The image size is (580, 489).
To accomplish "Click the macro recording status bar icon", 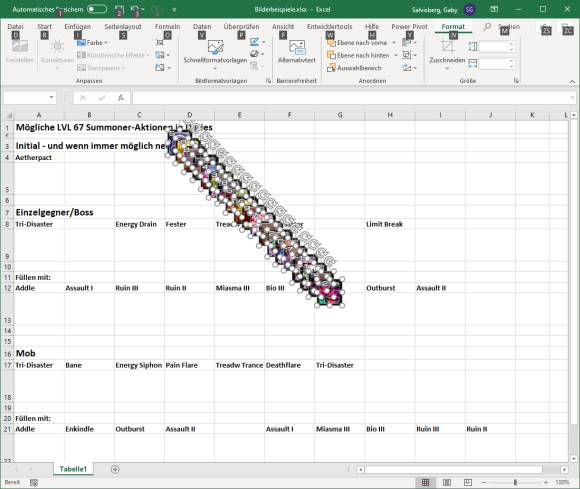I will pyautogui.click(x=34, y=482).
